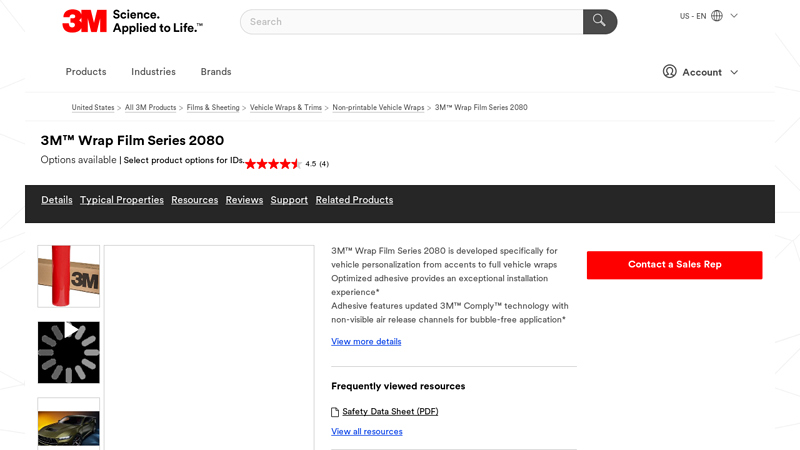Click the 4.5 (4) rating count
Screen dimensions: 800x450
(x=317, y=164)
